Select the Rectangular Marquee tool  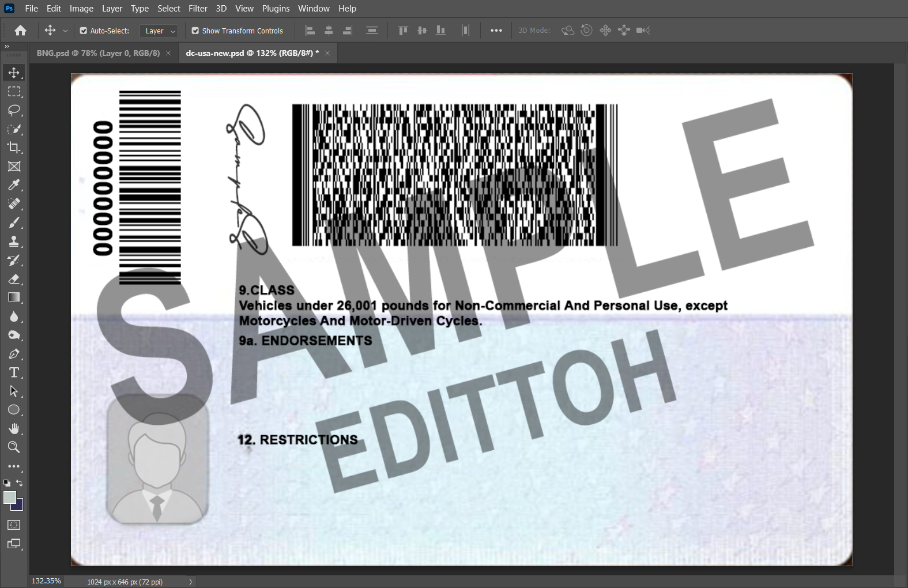click(x=14, y=92)
